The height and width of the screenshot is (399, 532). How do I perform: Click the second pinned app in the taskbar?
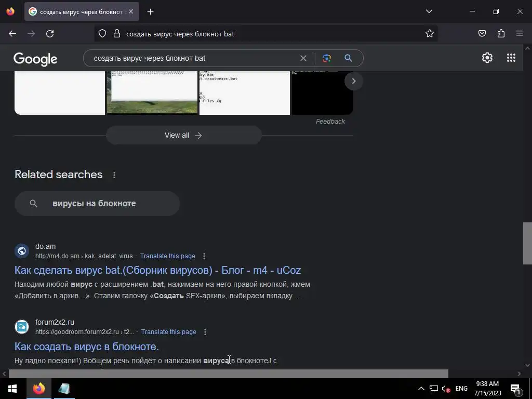(64, 389)
